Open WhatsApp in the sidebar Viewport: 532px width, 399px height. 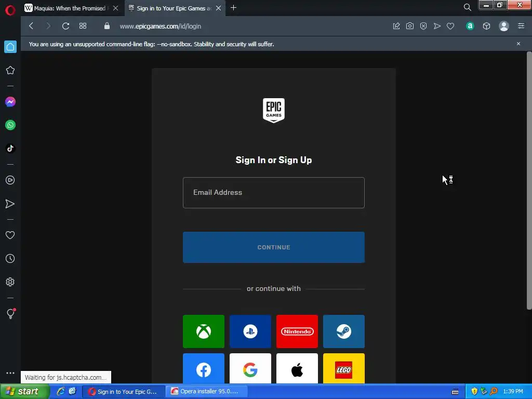[x=10, y=125]
